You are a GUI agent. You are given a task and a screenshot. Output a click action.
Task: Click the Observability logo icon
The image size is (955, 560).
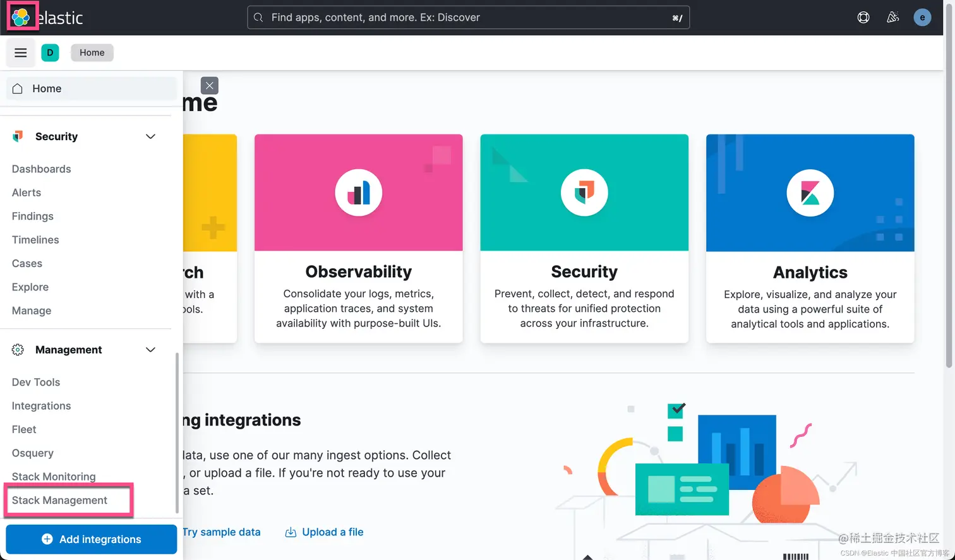(x=358, y=193)
